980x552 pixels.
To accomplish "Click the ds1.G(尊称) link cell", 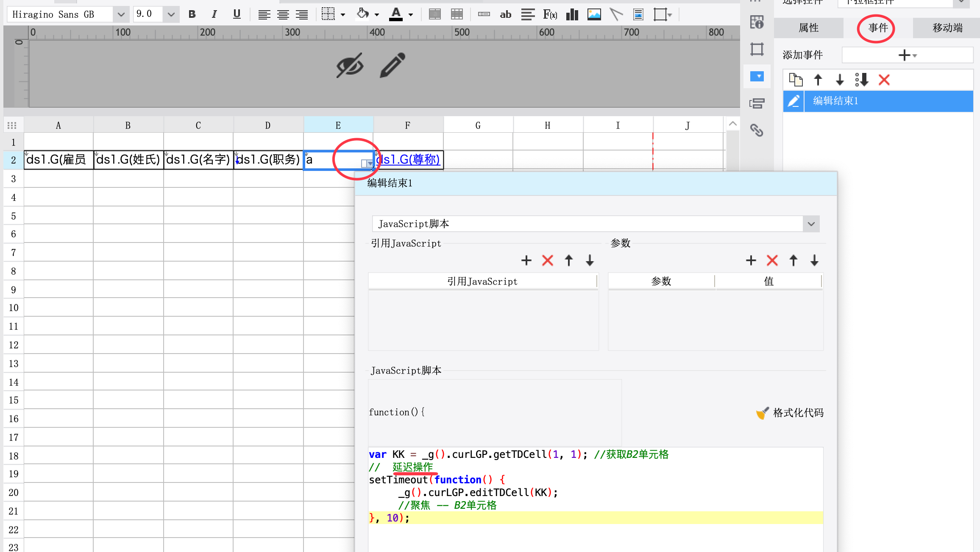I will pyautogui.click(x=408, y=159).
